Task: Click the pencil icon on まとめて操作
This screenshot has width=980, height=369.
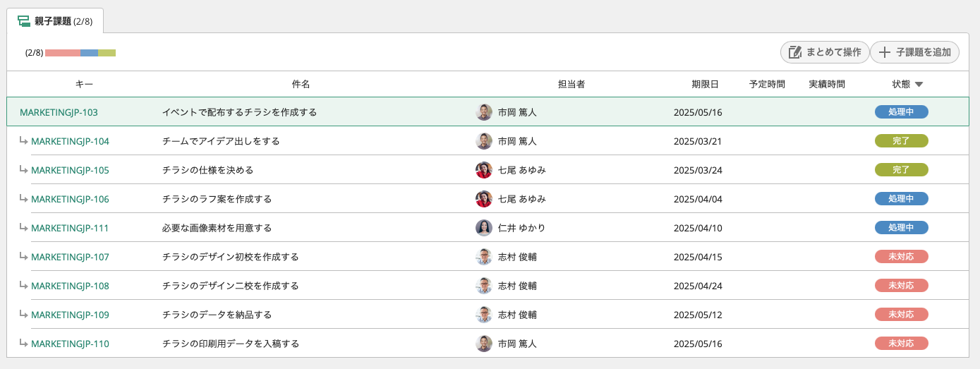Action: tap(794, 52)
